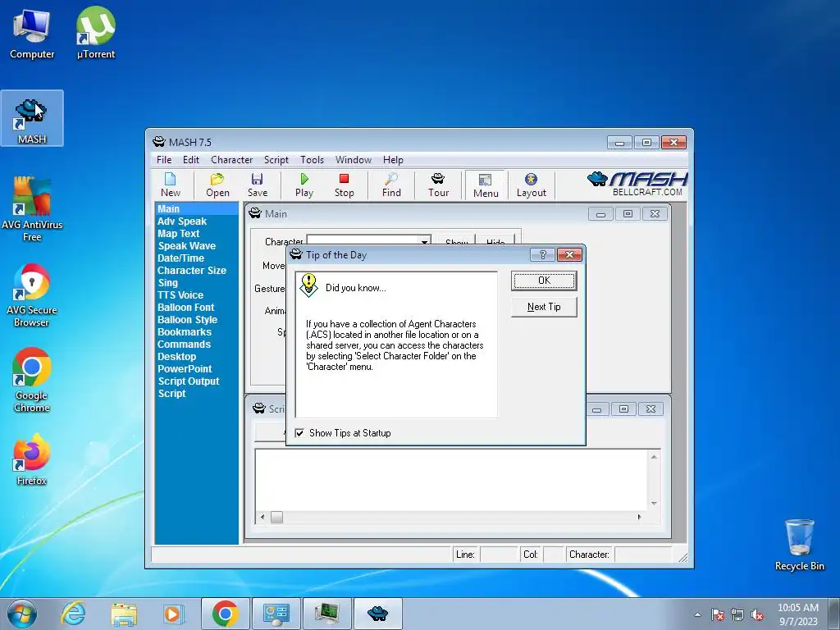Select Sing in the sidebar
The height and width of the screenshot is (630, 840).
(x=167, y=283)
